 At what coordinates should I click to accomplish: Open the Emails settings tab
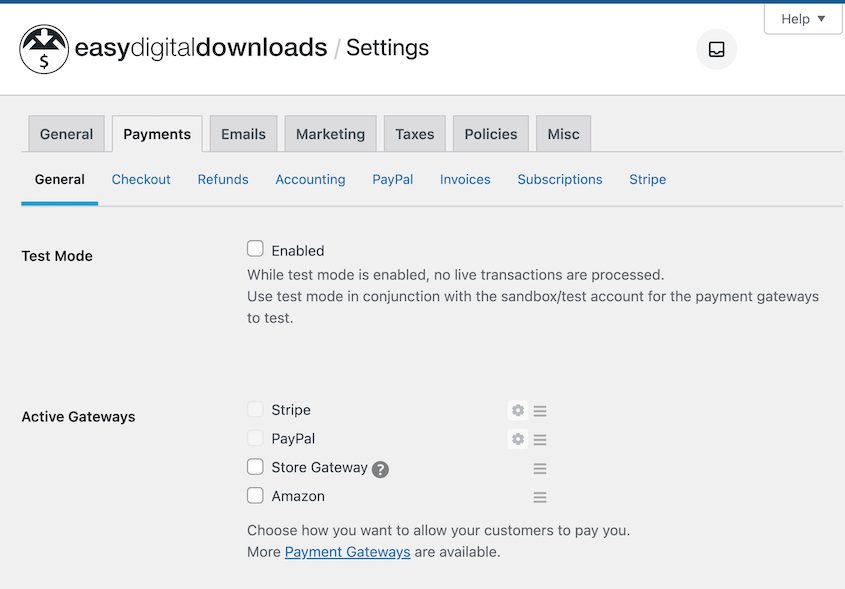(x=243, y=134)
